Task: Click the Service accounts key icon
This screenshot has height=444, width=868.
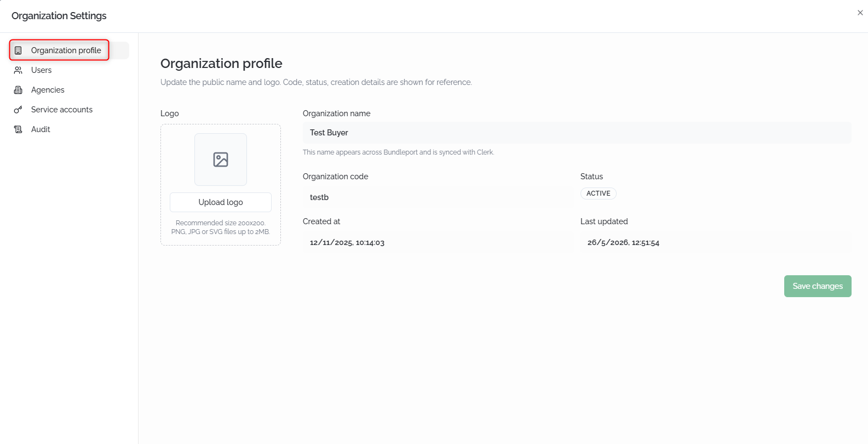Action: 18,110
